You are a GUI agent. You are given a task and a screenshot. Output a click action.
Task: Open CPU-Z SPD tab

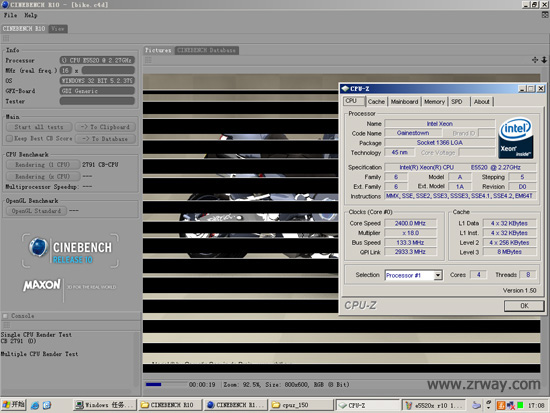click(457, 101)
